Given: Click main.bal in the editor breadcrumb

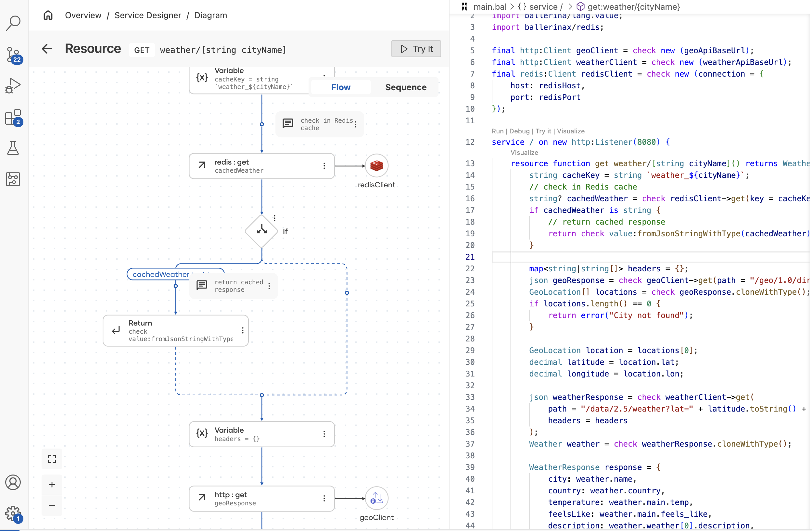Looking at the screenshot, I should click(489, 6).
